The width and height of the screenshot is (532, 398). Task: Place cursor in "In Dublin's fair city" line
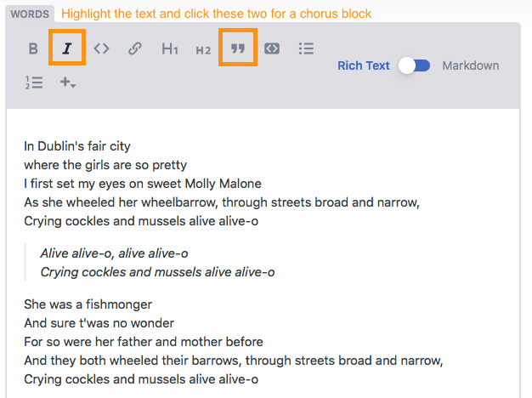pyautogui.click(x=77, y=146)
